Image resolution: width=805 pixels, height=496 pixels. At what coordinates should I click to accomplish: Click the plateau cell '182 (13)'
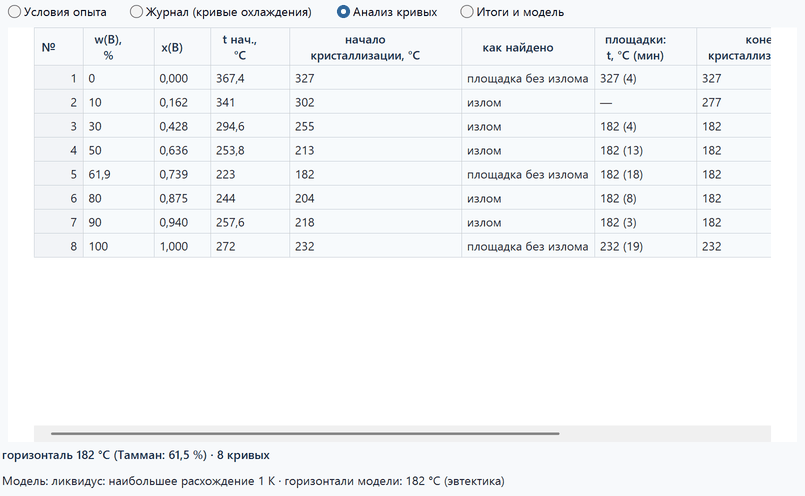point(645,150)
